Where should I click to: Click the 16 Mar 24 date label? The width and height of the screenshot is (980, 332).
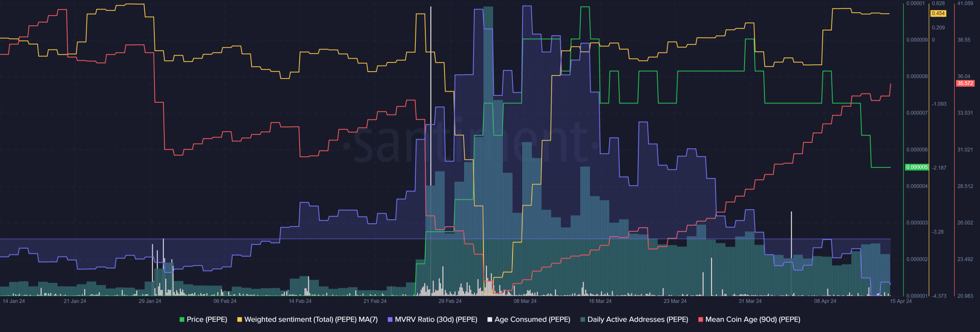(600, 301)
